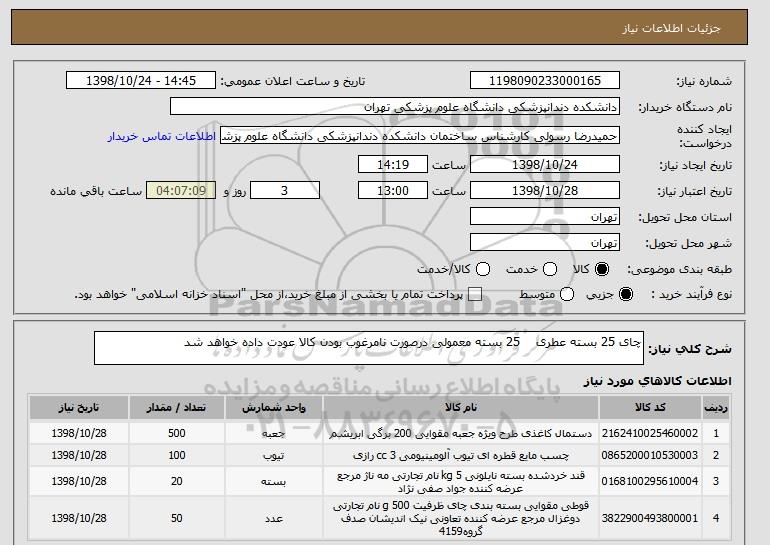Open the اطلاعات تماس خریدار link
This screenshot has width=770, height=545.
tap(162, 136)
